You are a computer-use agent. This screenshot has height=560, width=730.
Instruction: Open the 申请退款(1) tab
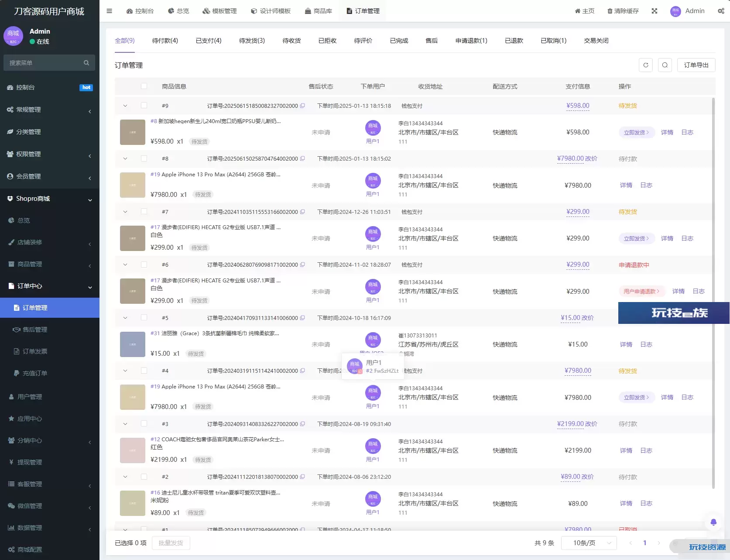click(471, 41)
